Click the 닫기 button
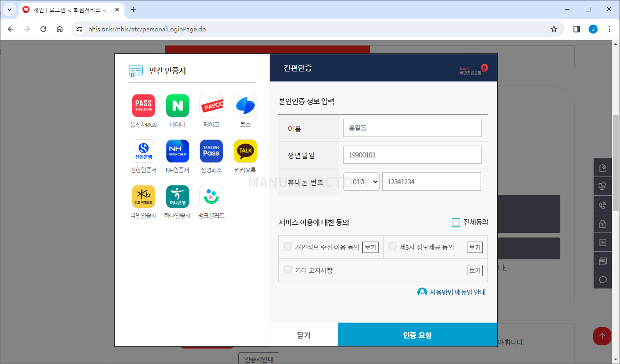 304,335
